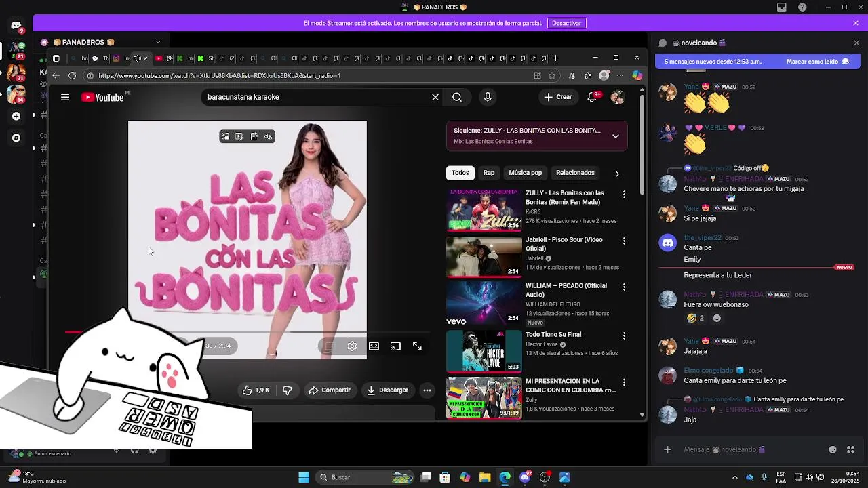This screenshot has width=868, height=488.
Task: Select the Todos filter chip
Action: (x=460, y=173)
